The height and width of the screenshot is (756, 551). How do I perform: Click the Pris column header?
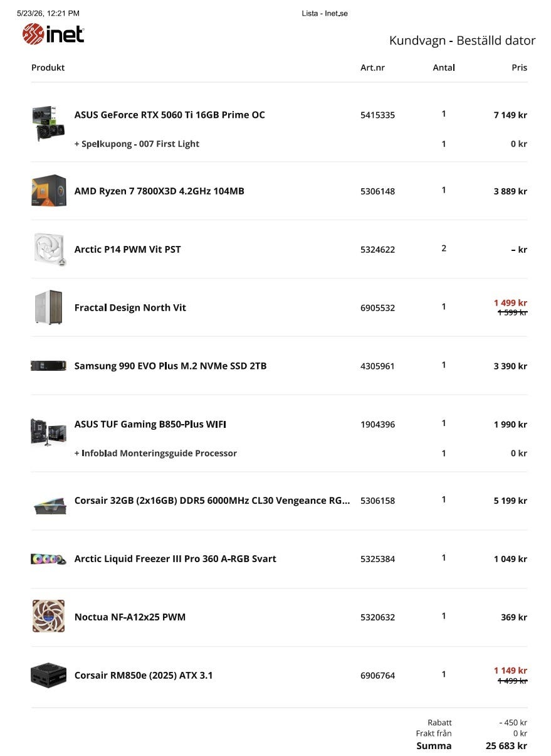coord(519,67)
